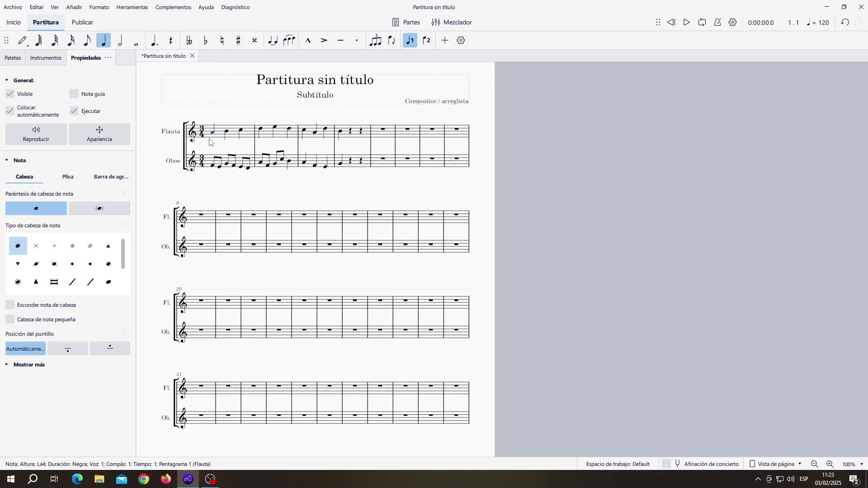Screen dimensions: 868x488
Task: Select the half note duration icon
Action: click(120, 41)
